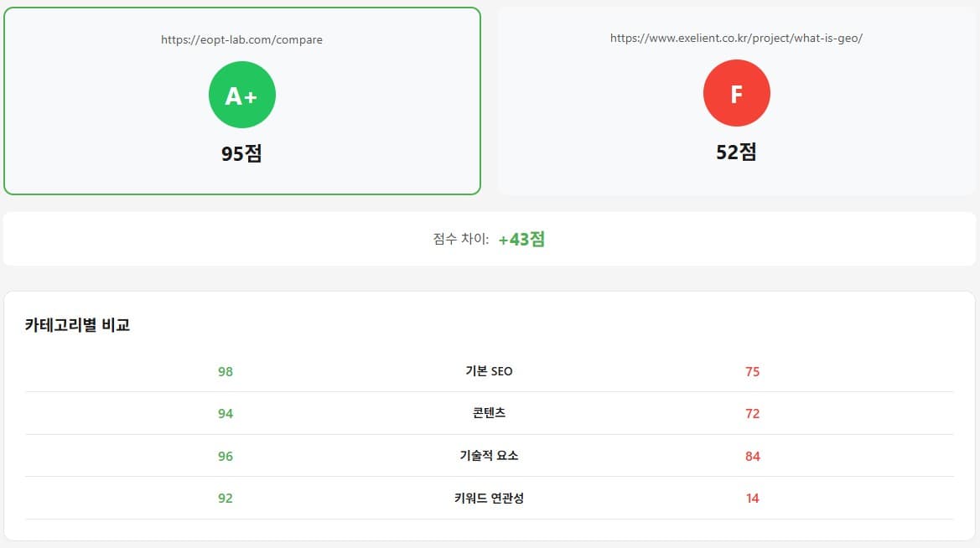Expand the 기본 SEO category row
The height and width of the screenshot is (548, 980).
coord(489,370)
